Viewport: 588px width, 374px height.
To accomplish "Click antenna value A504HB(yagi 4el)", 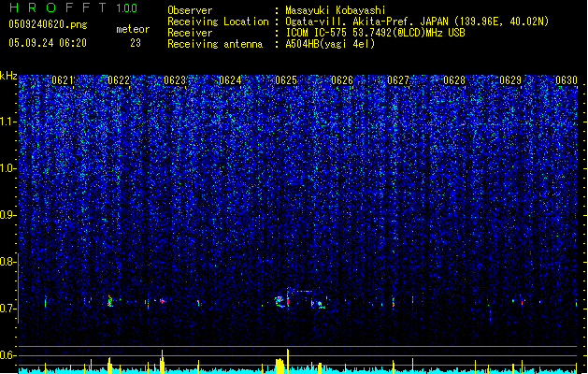I will pos(330,44).
